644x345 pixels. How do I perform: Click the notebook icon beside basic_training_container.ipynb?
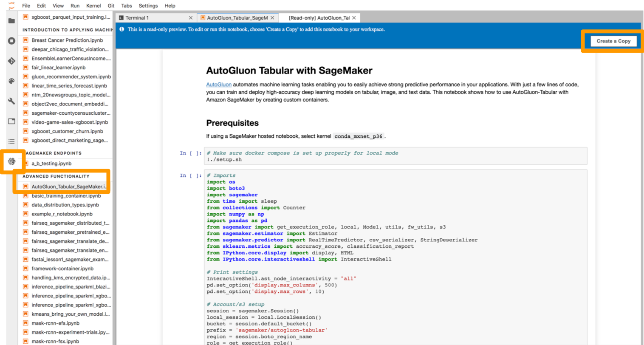pyautogui.click(x=25, y=195)
